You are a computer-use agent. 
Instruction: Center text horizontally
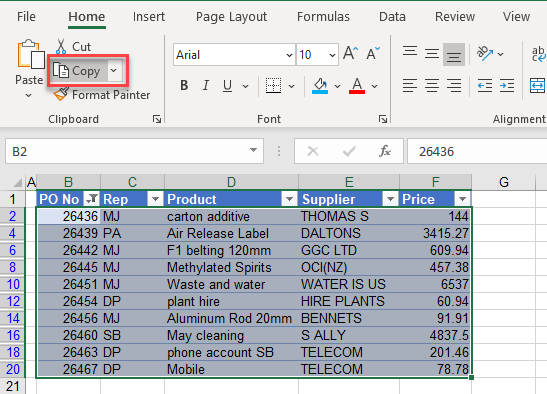(432, 86)
